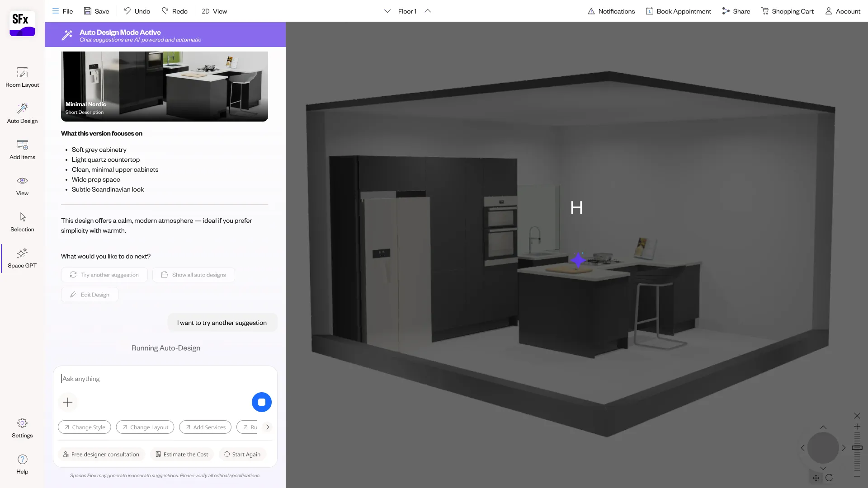Click Start Again
This screenshot has height=488, width=868.
tap(242, 454)
